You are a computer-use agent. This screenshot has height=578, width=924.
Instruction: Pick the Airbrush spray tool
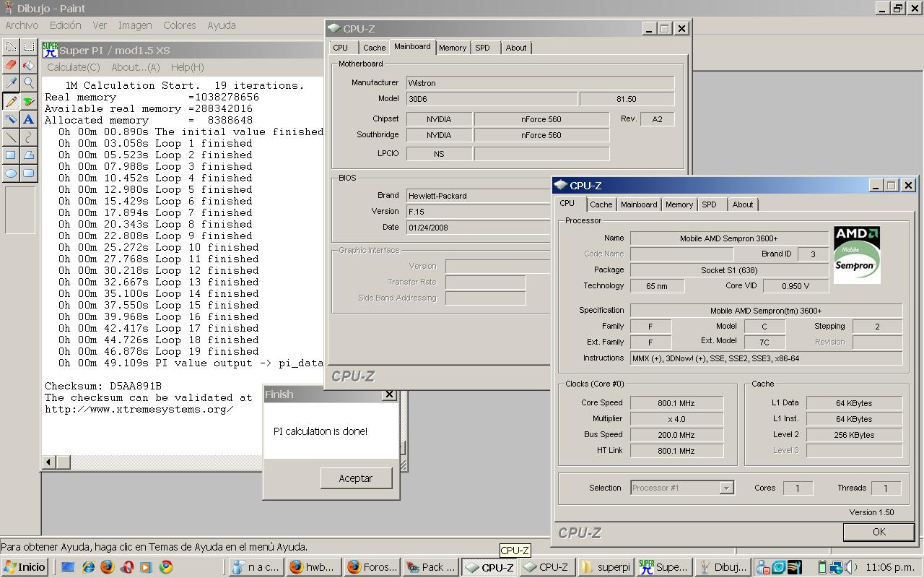[11, 119]
